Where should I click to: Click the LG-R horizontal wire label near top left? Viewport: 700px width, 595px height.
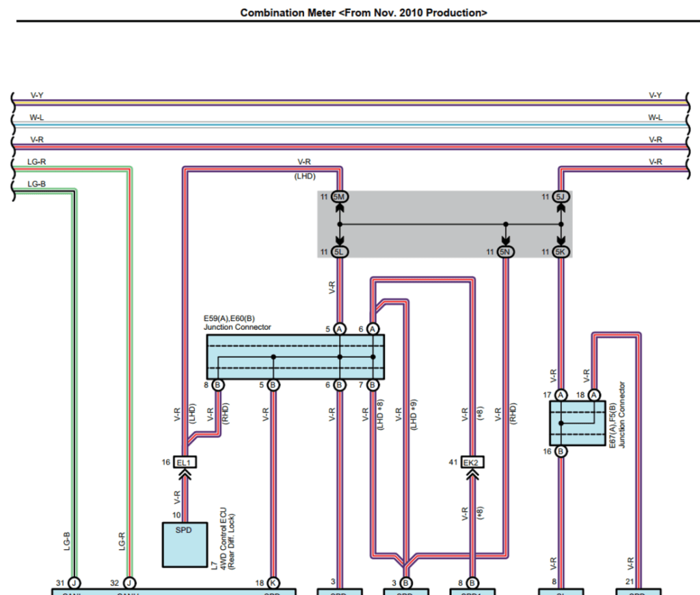tap(38, 162)
